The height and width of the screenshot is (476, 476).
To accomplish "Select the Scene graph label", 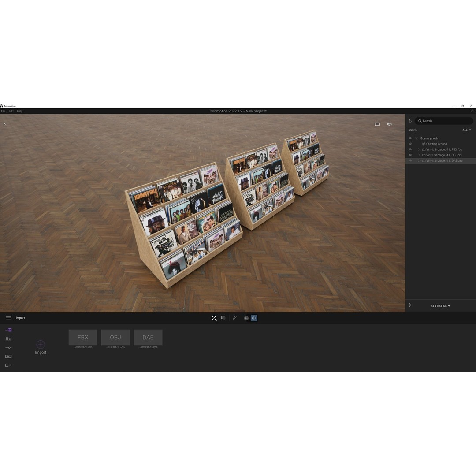I will [429, 138].
